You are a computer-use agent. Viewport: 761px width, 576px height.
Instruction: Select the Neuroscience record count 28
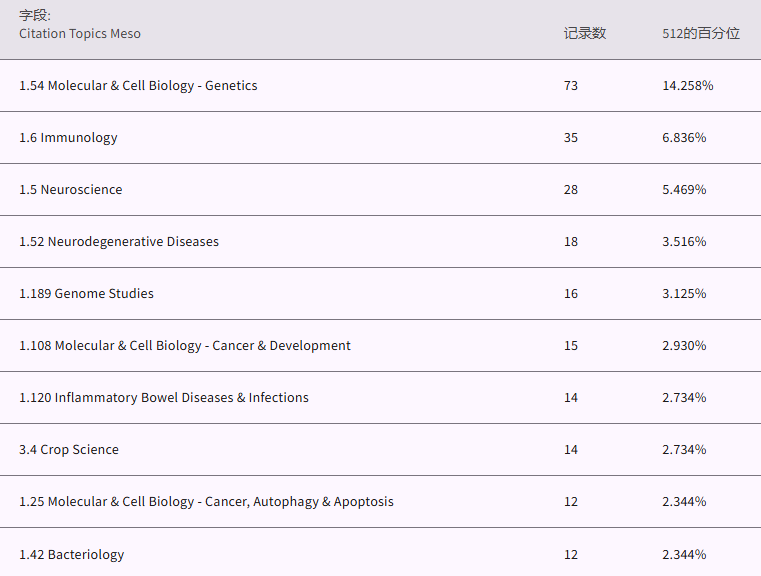point(571,190)
